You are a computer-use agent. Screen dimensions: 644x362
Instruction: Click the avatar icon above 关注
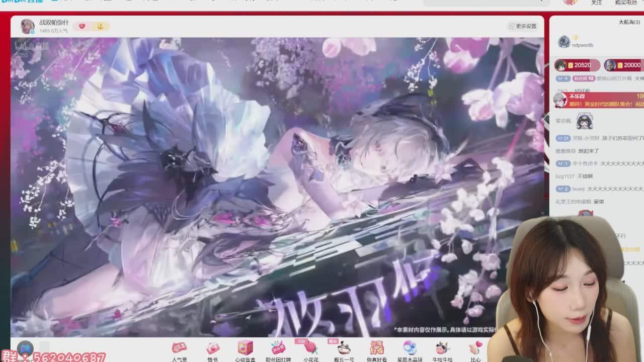[x=570, y=2]
